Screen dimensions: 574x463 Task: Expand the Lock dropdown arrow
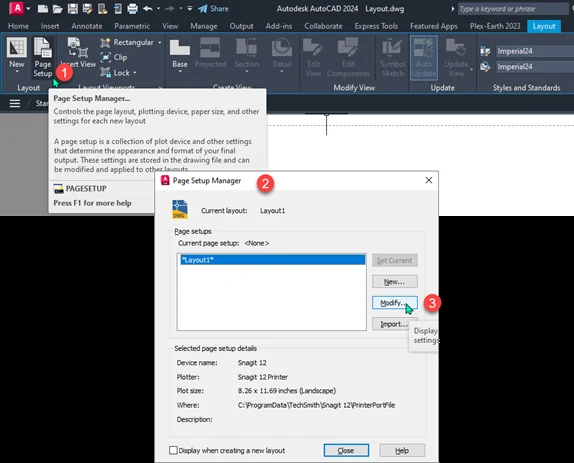coord(135,73)
